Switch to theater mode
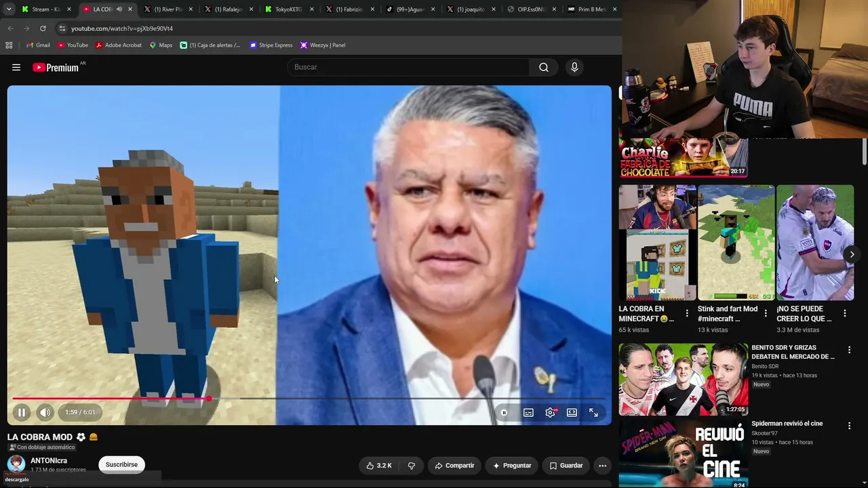The image size is (868, 488). 572,412
